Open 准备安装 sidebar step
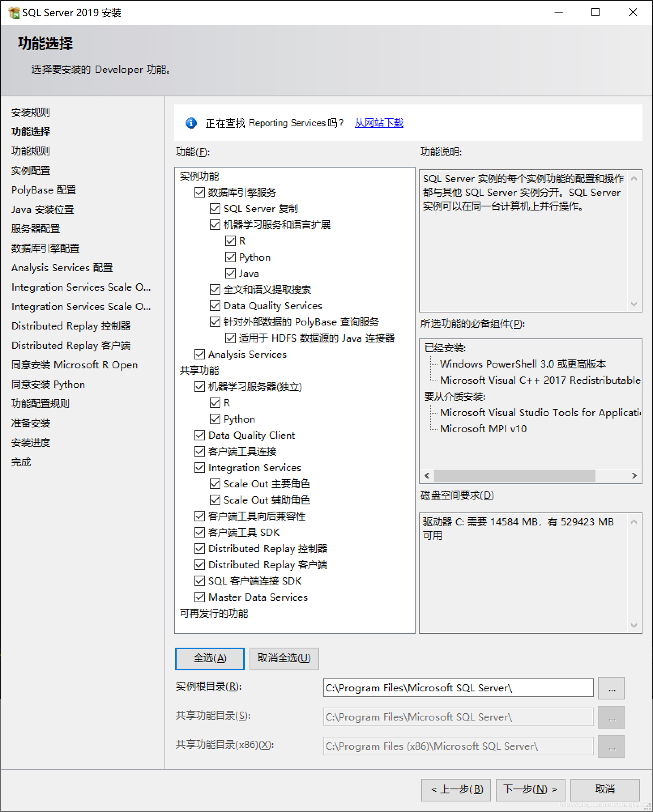Image resolution: width=653 pixels, height=812 pixels. click(x=31, y=423)
